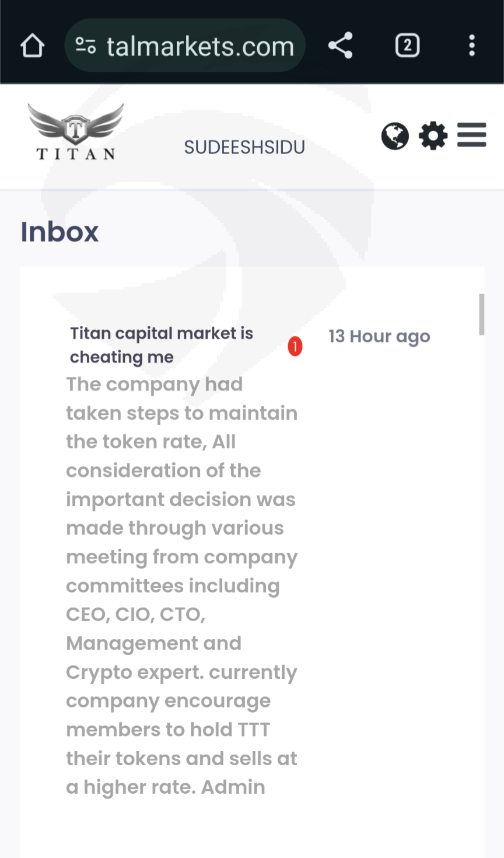Viewport: 504px width, 858px height.
Task: Click the '13 Hour ago' timestamp
Action: click(379, 337)
